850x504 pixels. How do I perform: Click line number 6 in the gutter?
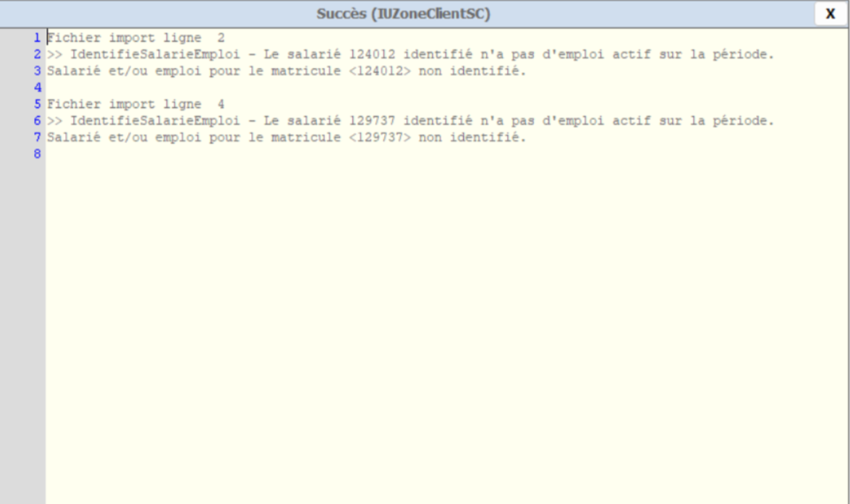point(37,121)
